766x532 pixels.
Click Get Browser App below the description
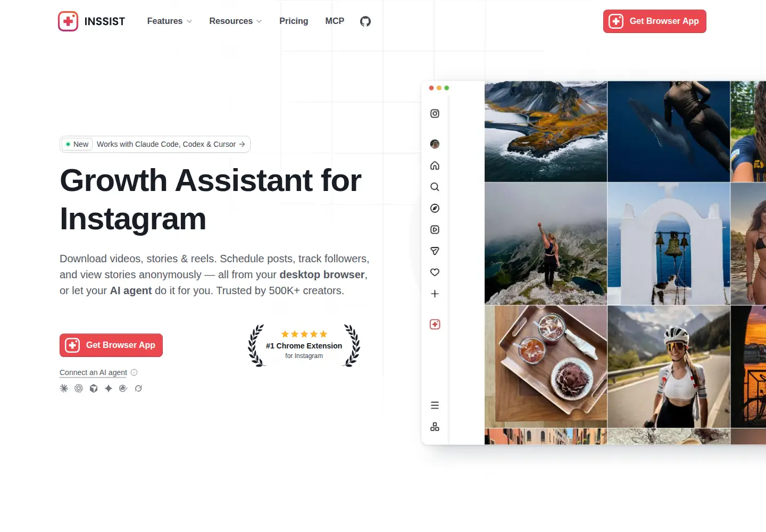point(111,345)
